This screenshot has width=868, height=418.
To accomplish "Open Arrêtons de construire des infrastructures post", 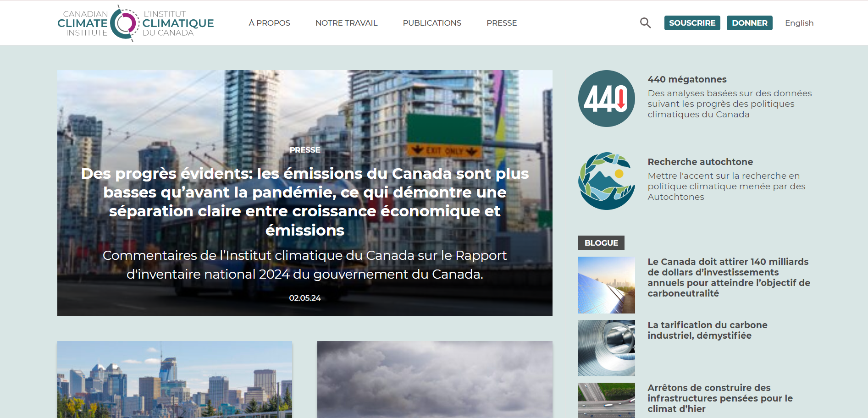I will [x=720, y=398].
